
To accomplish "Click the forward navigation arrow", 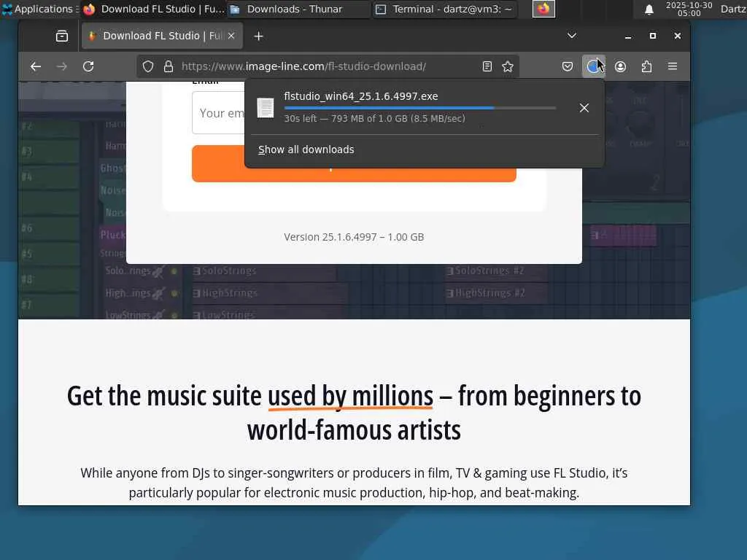I will tap(62, 66).
